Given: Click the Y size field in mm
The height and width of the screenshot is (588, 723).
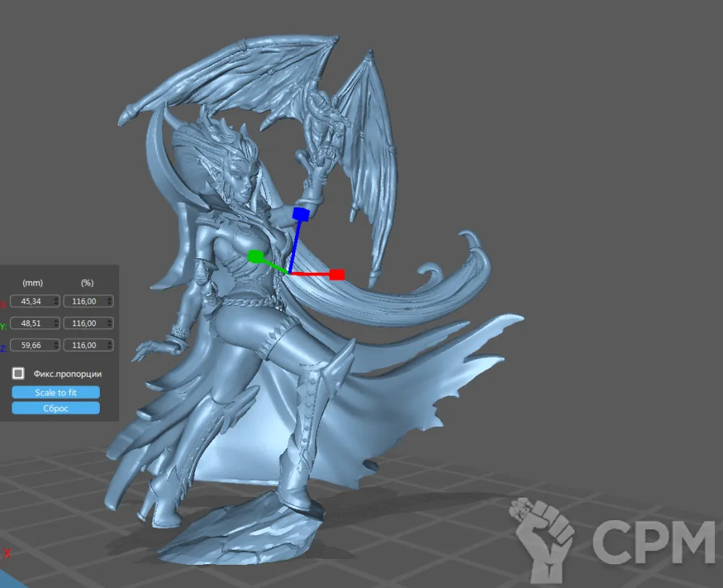Looking at the screenshot, I should 31,323.
